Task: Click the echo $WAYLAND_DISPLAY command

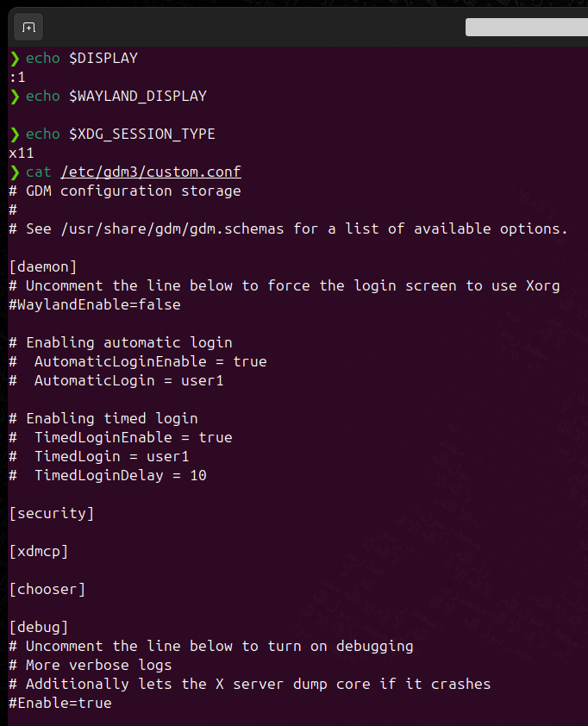Action: click(116, 96)
